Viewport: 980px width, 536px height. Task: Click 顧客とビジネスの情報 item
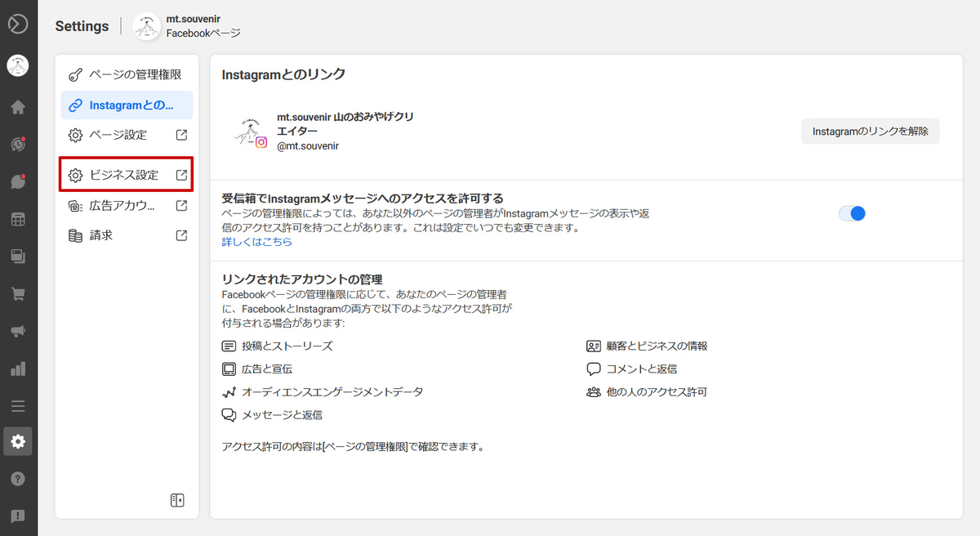pyautogui.click(x=647, y=346)
